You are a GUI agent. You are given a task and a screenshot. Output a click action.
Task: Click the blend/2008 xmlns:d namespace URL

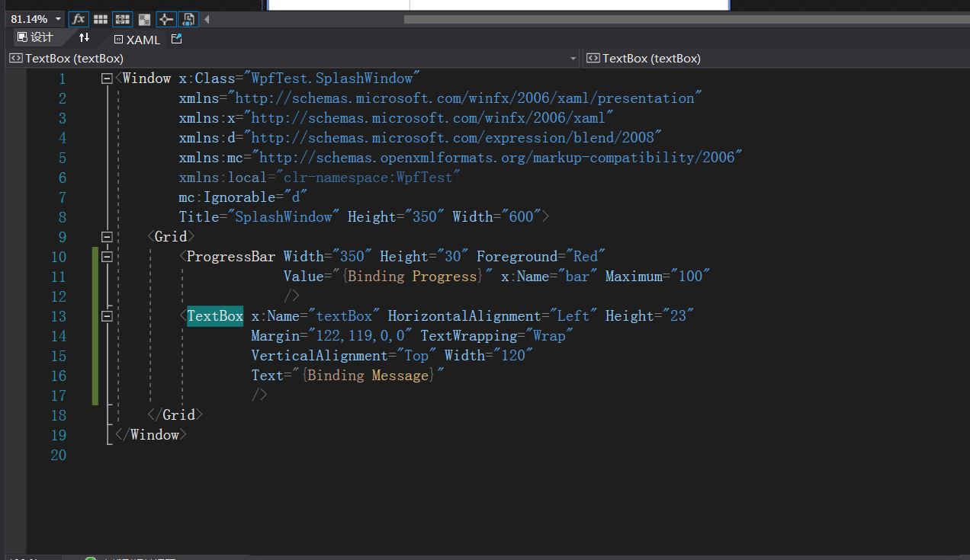(456, 138)
